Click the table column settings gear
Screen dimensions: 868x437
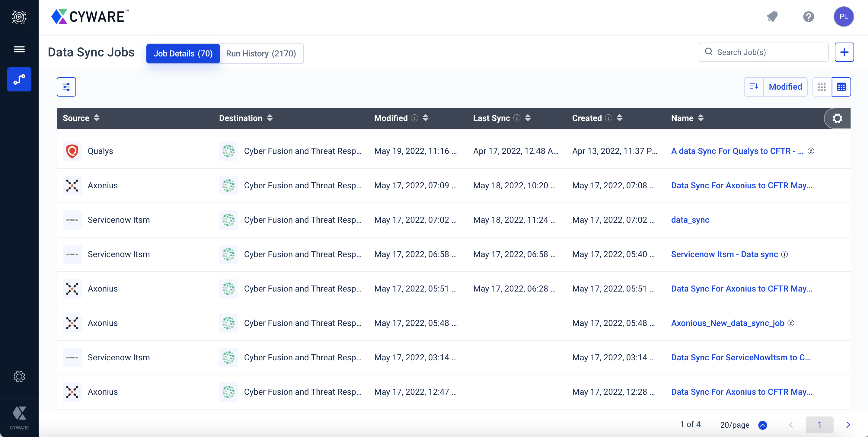point(837,118)
